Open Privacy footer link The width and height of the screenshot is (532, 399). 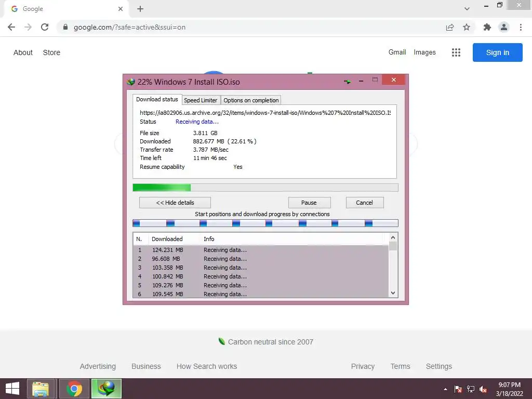click(363, 366)
